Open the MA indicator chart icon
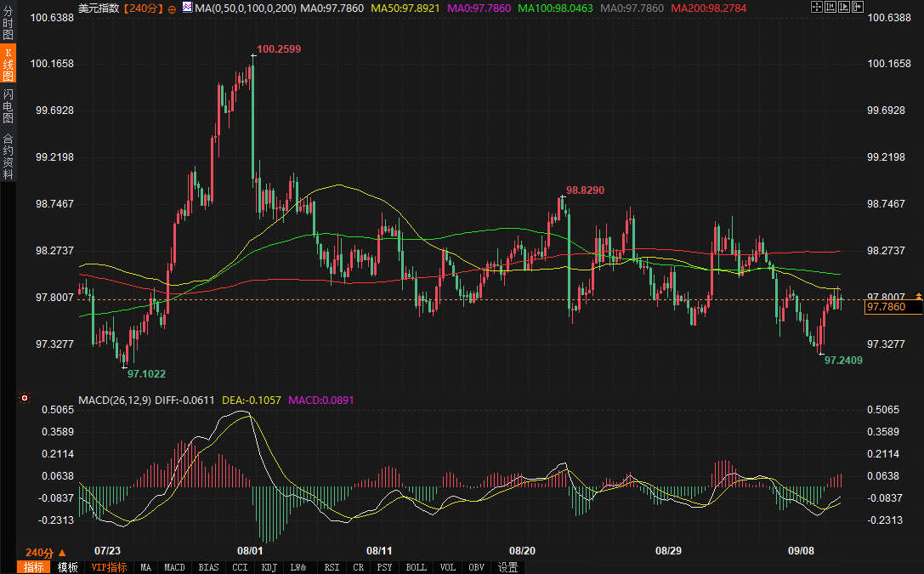924x574 pixels. [x=187, y=8]
